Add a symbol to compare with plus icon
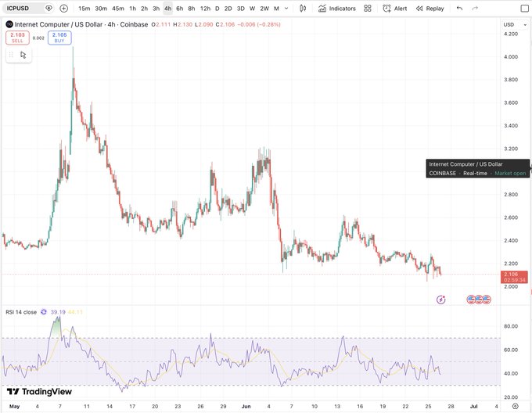 pos(64,8)
